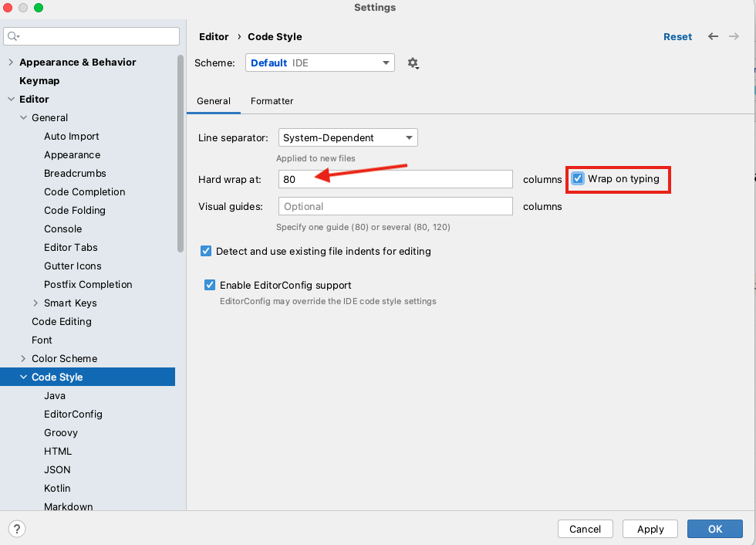Image resolution: width=756 pixels, height=545 pixels.
Task: Expand the Color Scheme node
Action: click(x=23, y=359)
